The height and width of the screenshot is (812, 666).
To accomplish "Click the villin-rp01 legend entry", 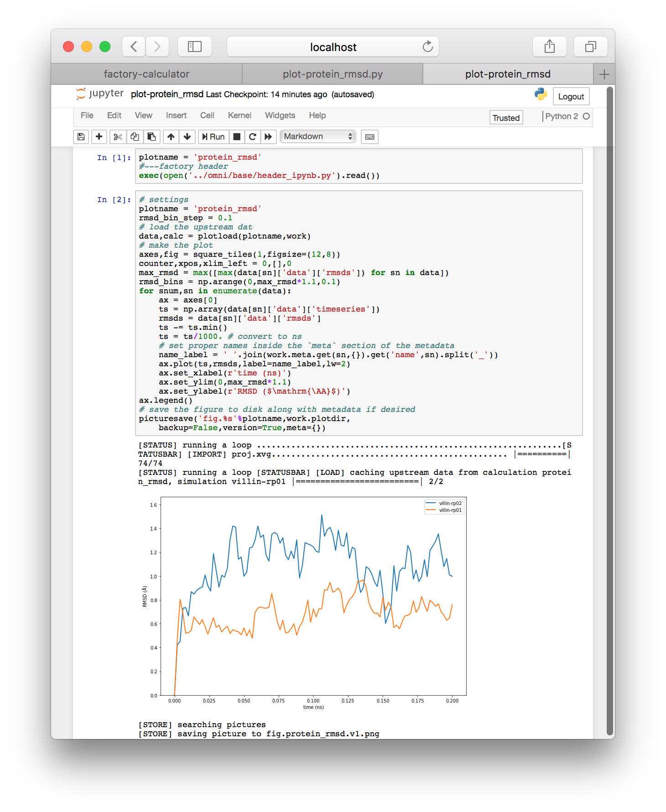I will click(x=444, y=510).
